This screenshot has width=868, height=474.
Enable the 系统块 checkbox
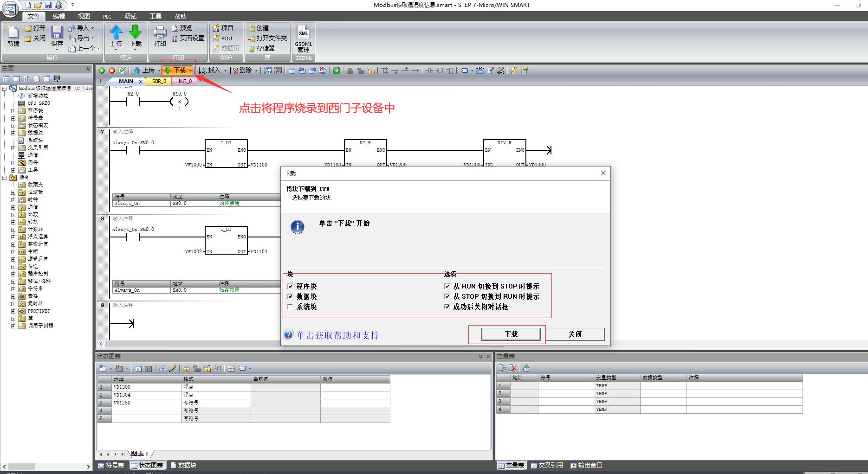(x=290, y=307)
